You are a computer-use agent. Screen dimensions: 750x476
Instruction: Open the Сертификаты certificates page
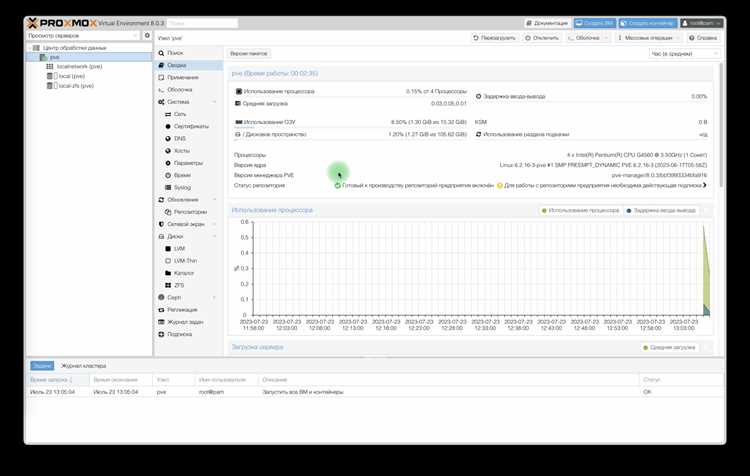pos(188,126)
